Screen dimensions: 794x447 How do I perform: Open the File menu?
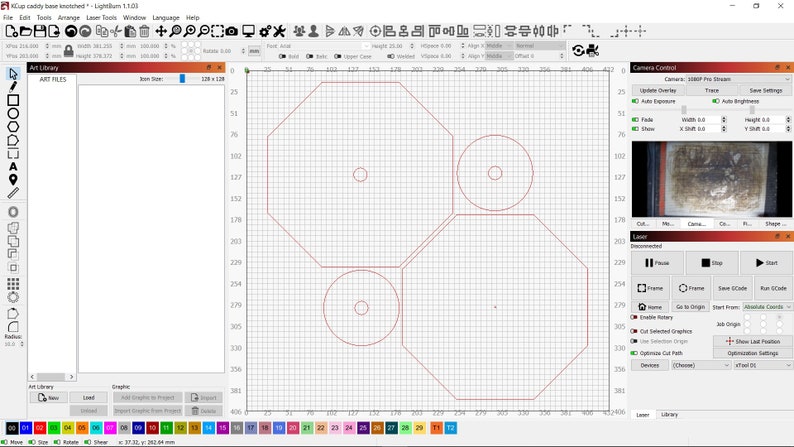click(x=8, y=17)
